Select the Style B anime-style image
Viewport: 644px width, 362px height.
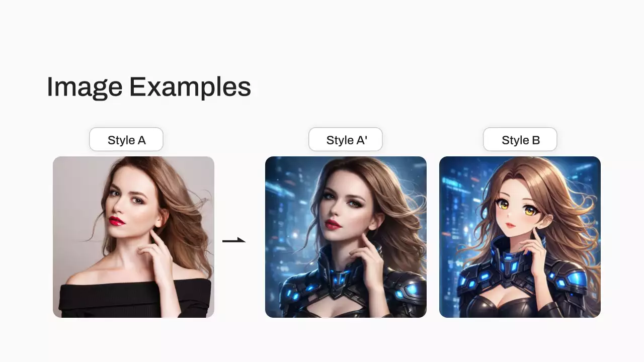(x=520, y=237)
